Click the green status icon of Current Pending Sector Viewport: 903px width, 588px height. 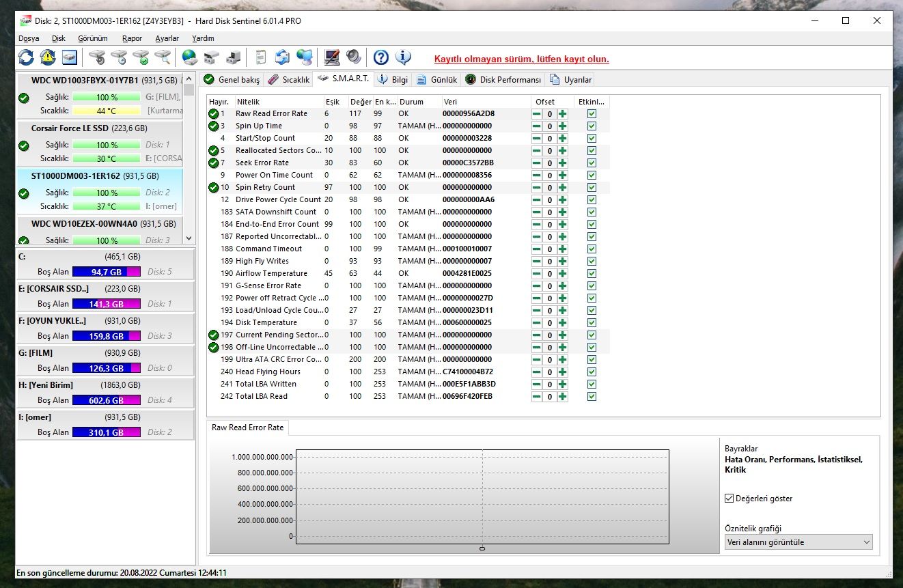214,335
